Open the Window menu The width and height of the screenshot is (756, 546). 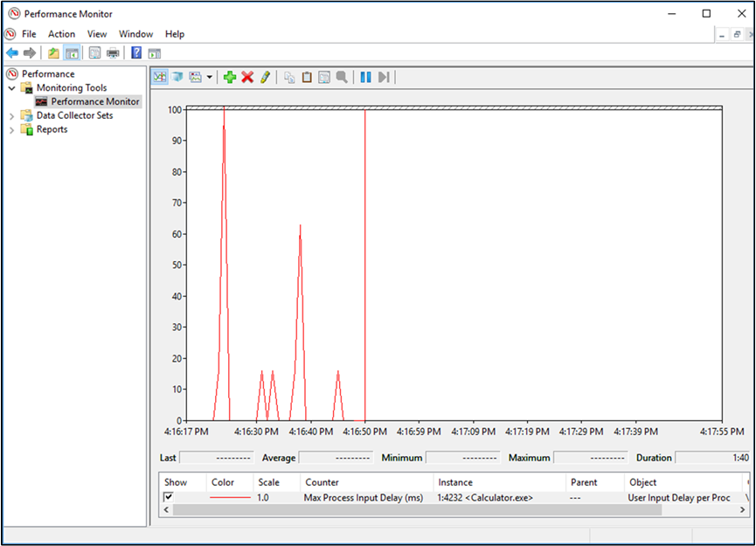(135, 33)
